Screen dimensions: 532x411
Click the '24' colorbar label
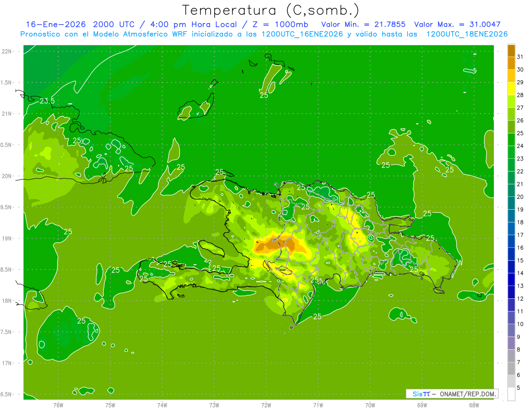[x=520, y=146]
